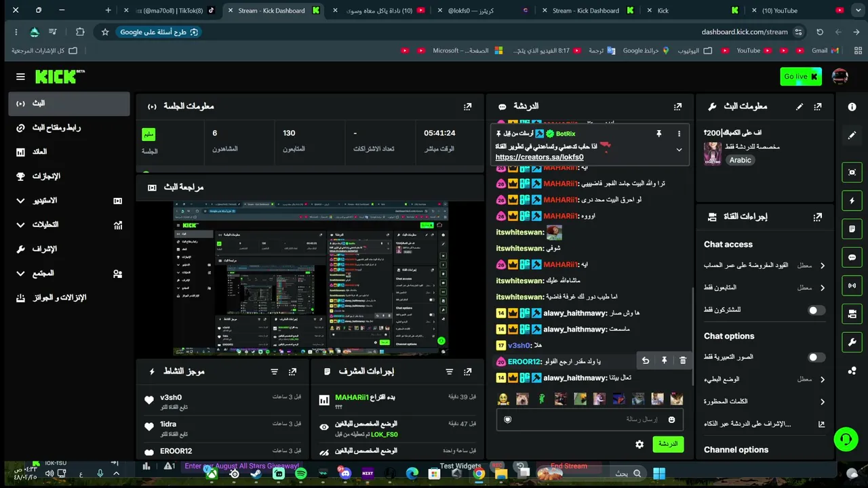This screenshot has width=868, height=488.
Task: Click the pencil icon in right rail
Action: pyautogui.click(x=852, y=135)
